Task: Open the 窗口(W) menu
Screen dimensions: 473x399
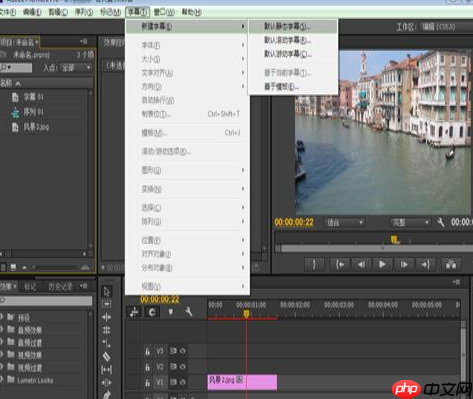Action: [x=164, y=13]
